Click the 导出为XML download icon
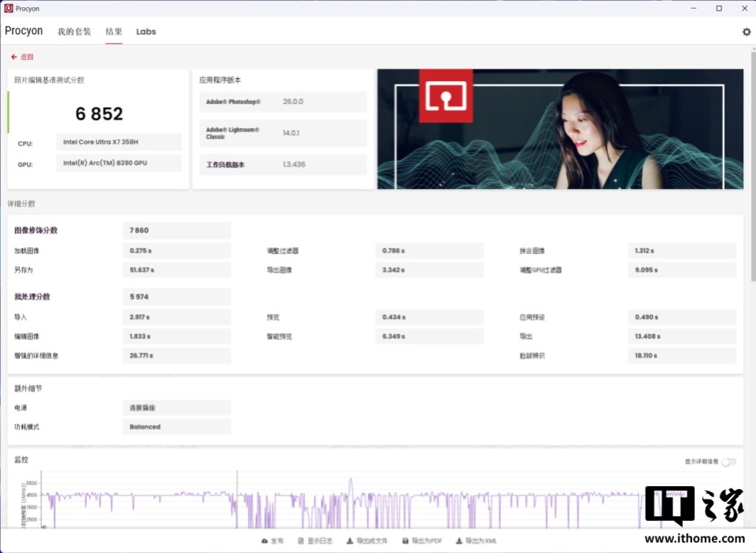 coord(459,541)
